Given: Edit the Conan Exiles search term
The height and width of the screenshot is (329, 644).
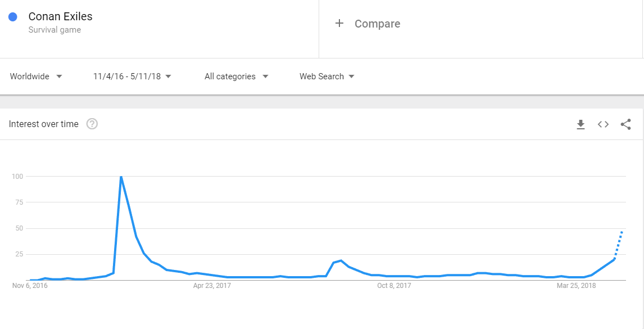Looking at the screenshot, I should [x=60, y=16].
